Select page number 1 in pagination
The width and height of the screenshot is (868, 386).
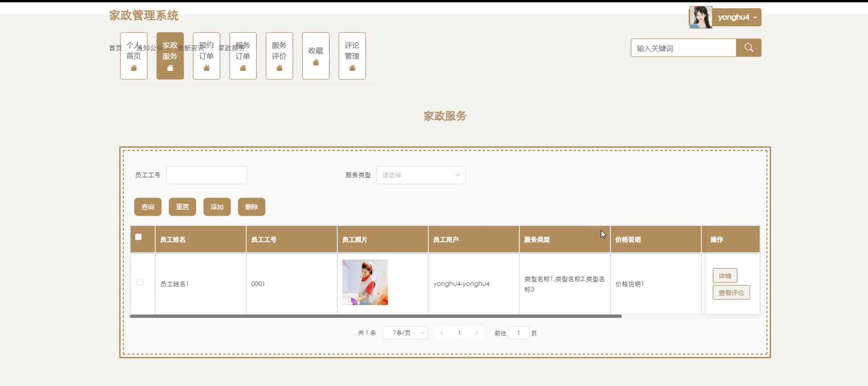click(x=459, y=333)
